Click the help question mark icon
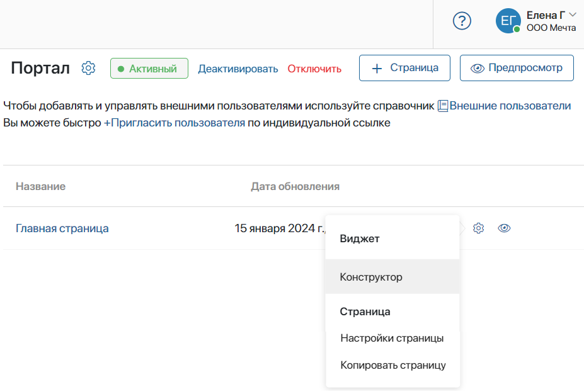The image size is (584, 392). click(461, 21)
